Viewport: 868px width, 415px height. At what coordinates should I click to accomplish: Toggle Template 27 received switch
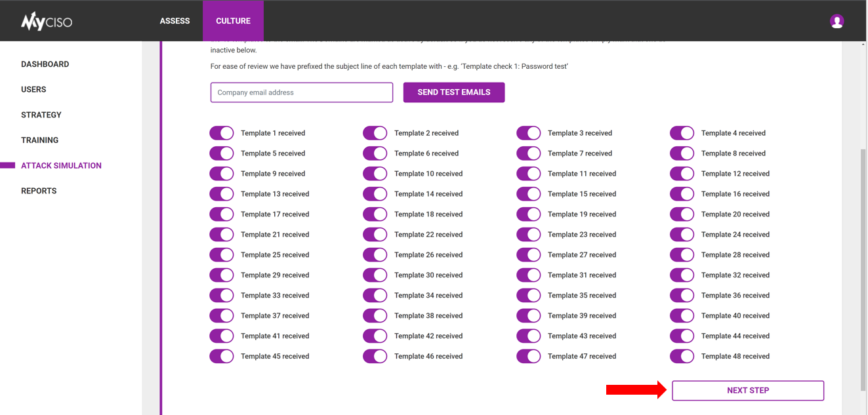coord(529,255)
